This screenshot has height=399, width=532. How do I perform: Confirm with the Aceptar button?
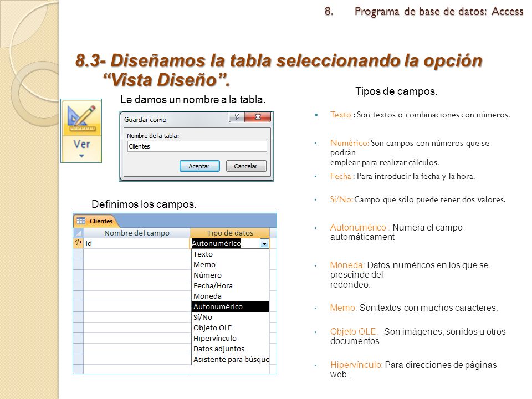coord(199,166)
